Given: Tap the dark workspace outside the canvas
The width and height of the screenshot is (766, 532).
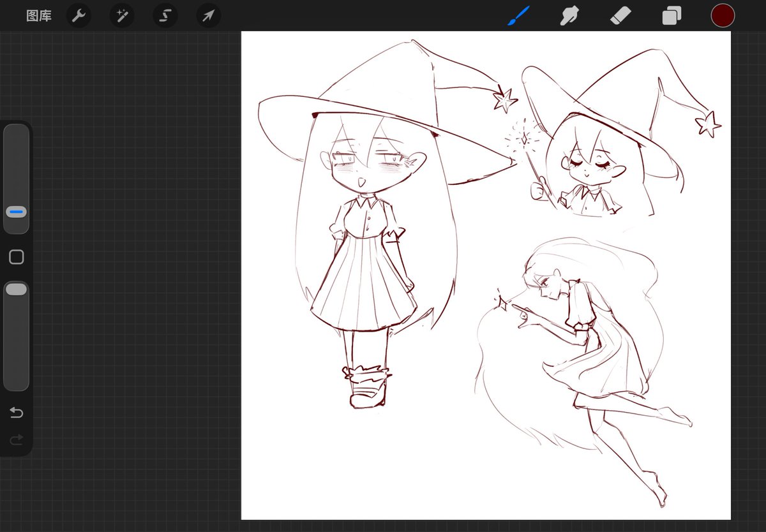Looking at the screenshot, I should tap(128, 498).
